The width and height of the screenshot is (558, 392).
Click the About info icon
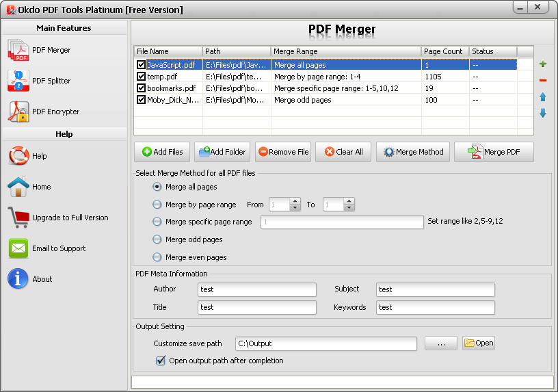point(18,279)
